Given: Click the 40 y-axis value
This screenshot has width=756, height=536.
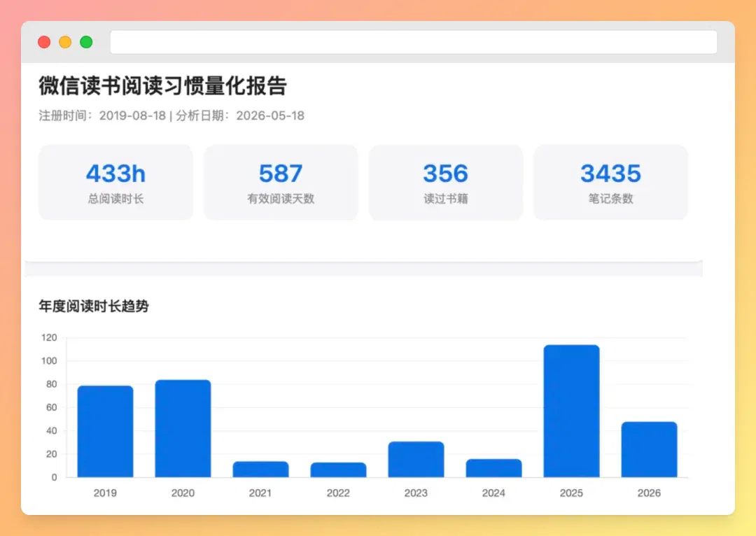Looking at the screenshot, I should 52,430.
